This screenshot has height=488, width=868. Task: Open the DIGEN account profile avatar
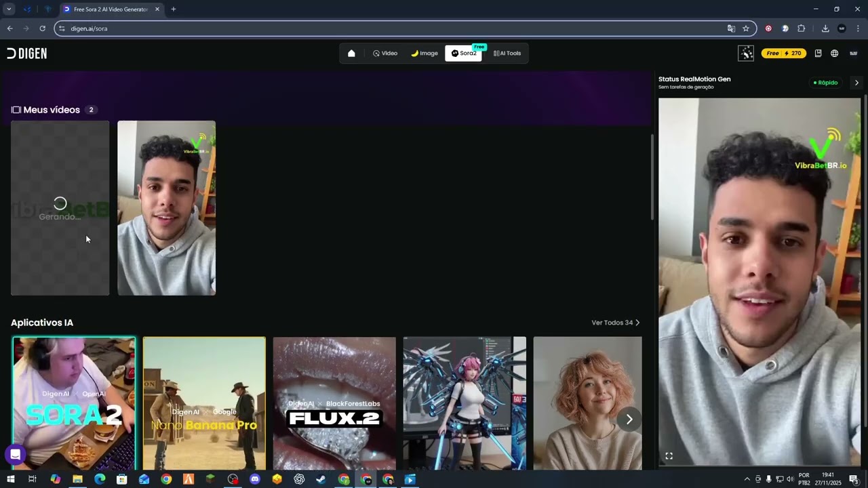854,54
